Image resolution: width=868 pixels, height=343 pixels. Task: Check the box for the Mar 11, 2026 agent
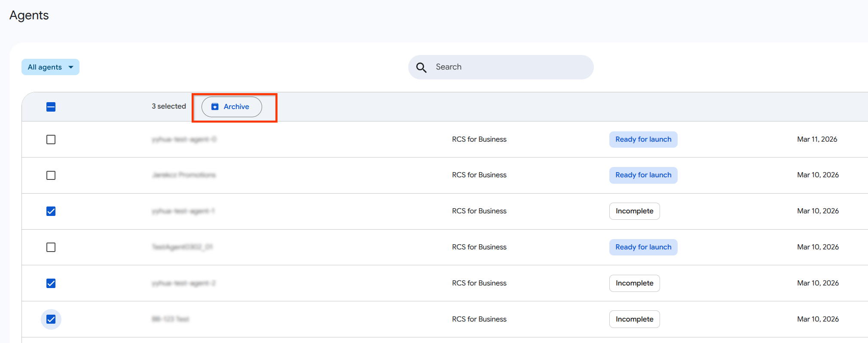51,140
